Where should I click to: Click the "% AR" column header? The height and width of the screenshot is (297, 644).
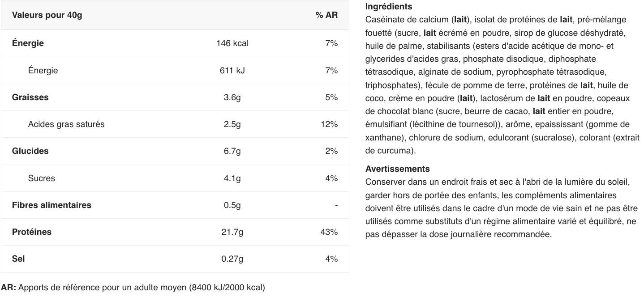(326, 15)
